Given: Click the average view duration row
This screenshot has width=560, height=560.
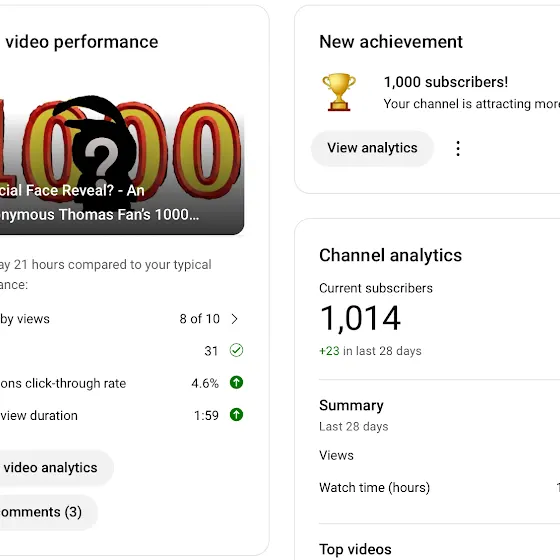Looking at the screenshot, I should tap(121, 415).
